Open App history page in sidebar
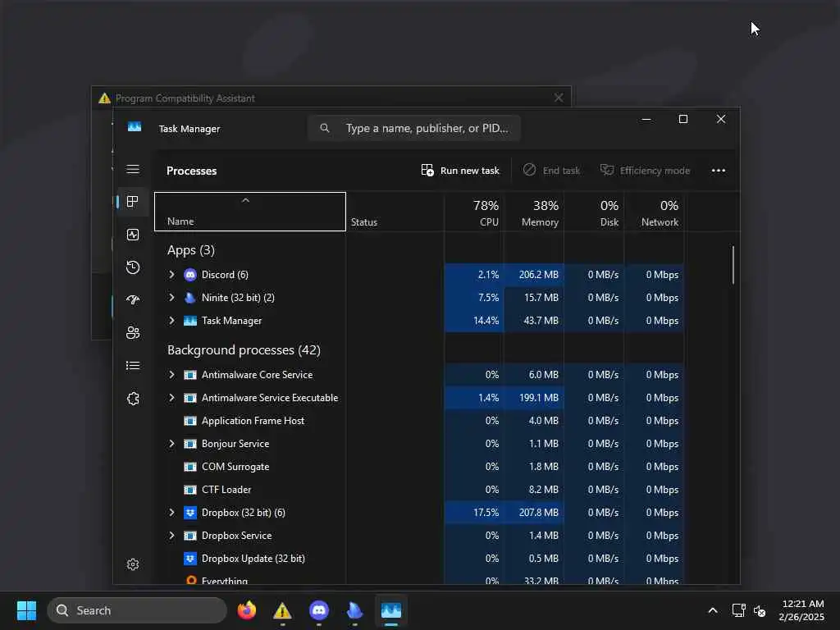The width and height of the screenshot is (840, 630). (133, 267)
